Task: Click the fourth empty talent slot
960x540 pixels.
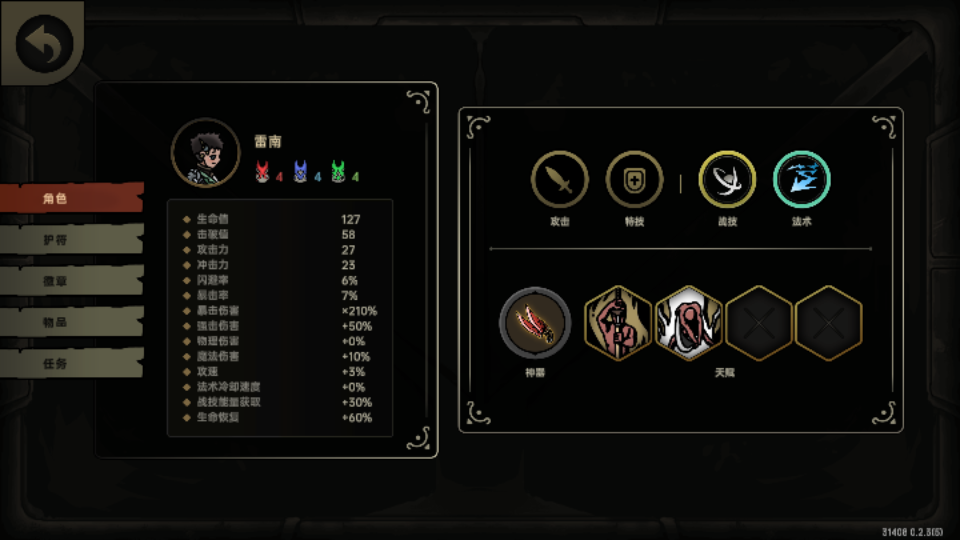Action: [x=828, y=323]
